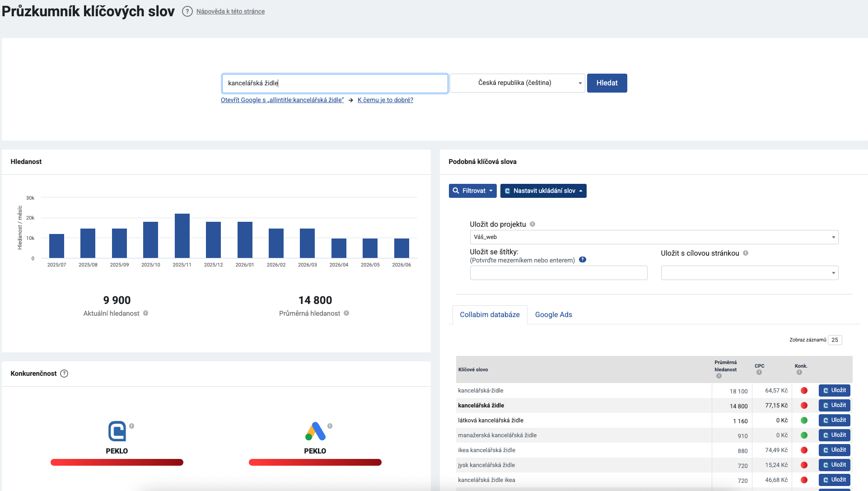Click info icon beside Uložit do projektu

(x=532, y=224)
